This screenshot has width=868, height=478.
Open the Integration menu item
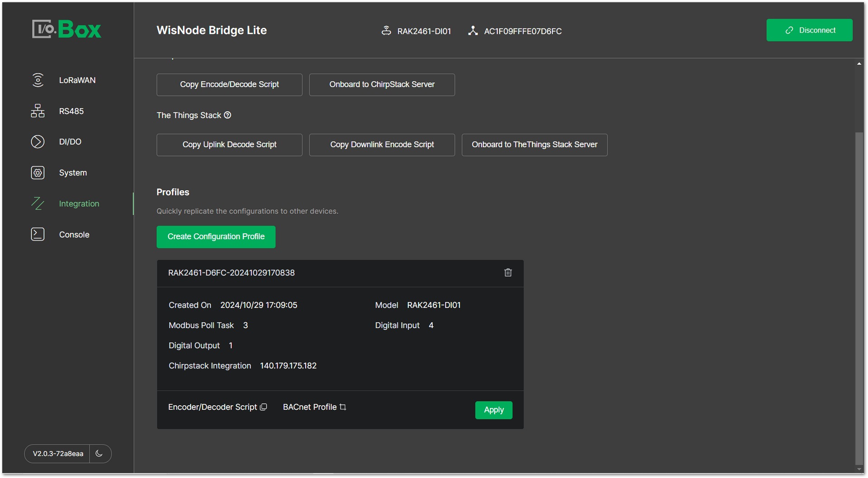pos(79,204)
